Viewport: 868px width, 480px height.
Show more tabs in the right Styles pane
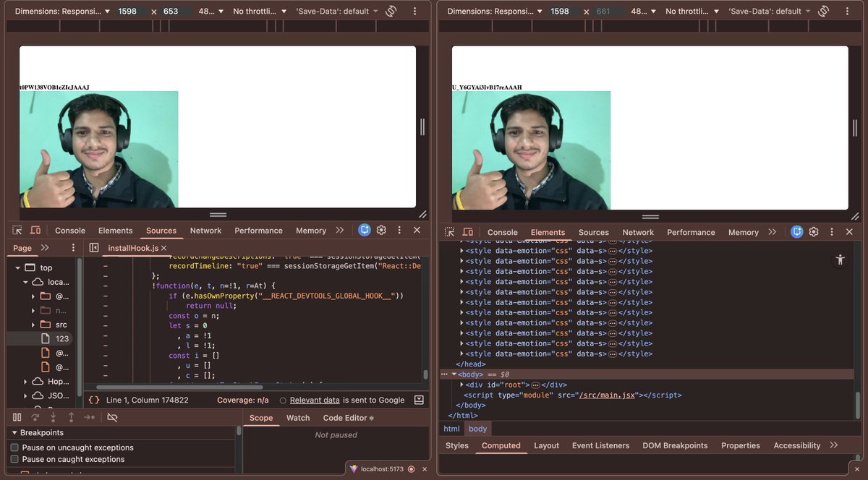click(833, 445)
